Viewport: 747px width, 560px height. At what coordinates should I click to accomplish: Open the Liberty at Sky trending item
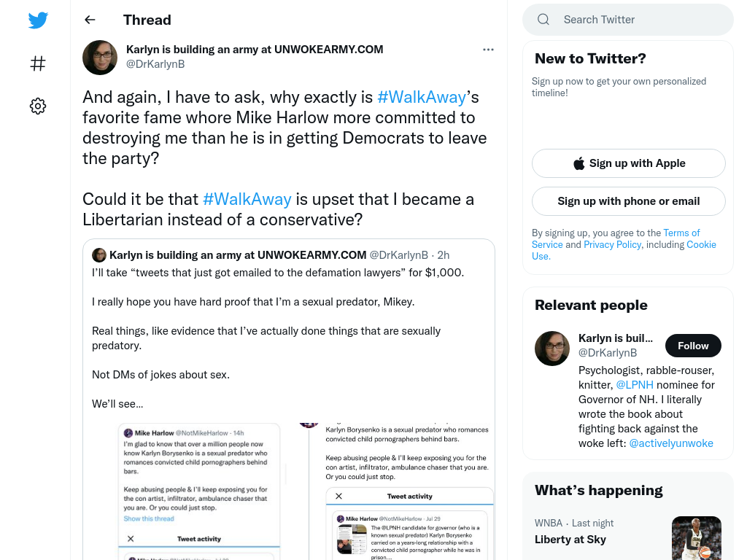click(x=570, y=540)
